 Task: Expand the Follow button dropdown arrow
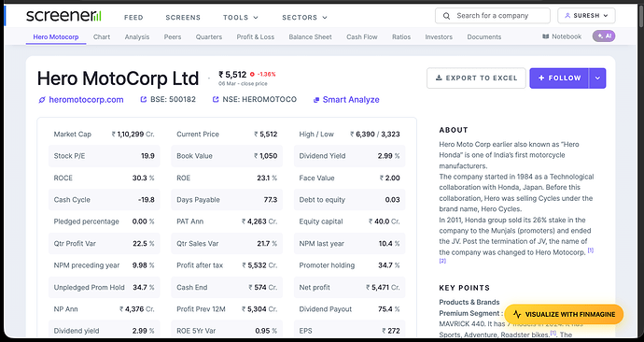point(597,78)
